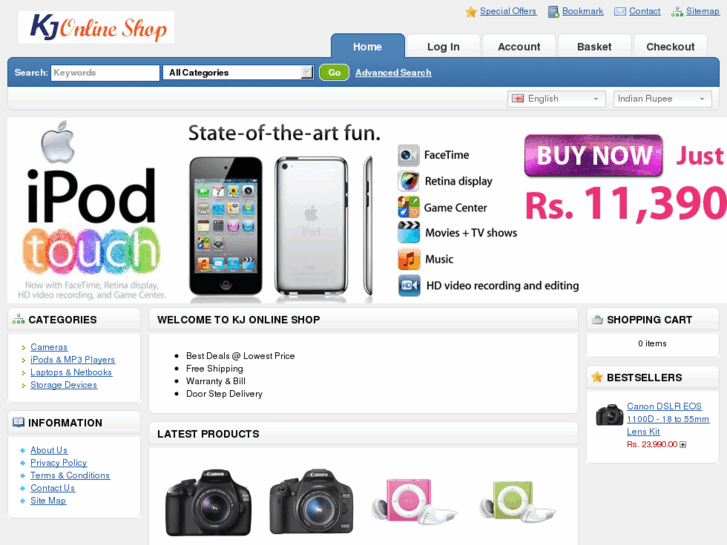Open the Cameras category link

pos(49,347)
